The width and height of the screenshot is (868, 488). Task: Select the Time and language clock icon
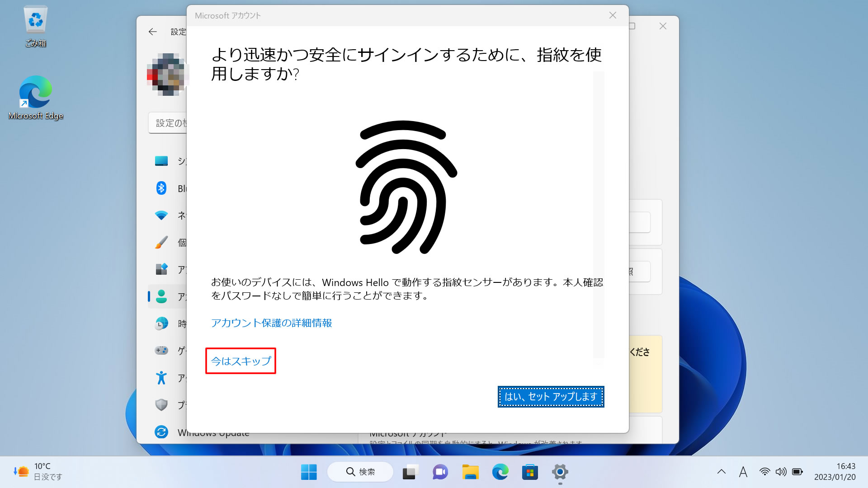coord(161,324)
